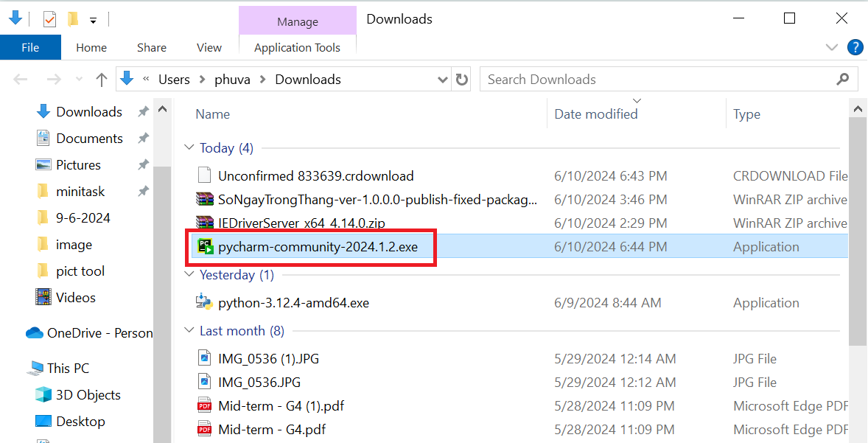868x443 pixels.
Task: Open the File menu
Action: click(30, 47)
